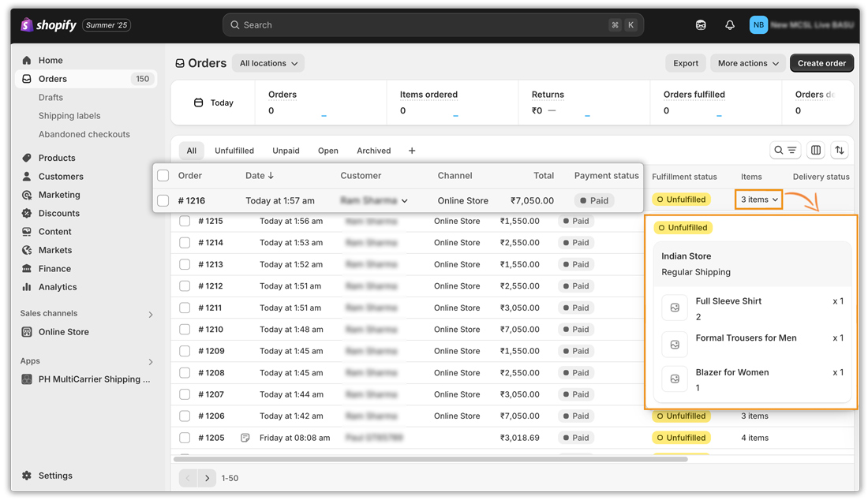
Task: Open the notifications bell
Action: pos(730,25)
